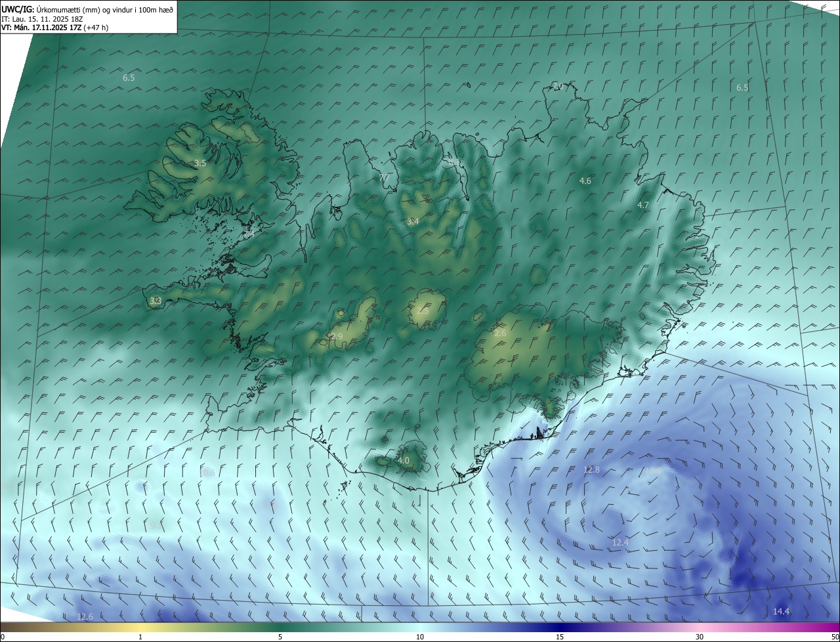Click the 14.4 value label in the dark blue area
The image size is (840, 642).
click(x=781, y=611)
